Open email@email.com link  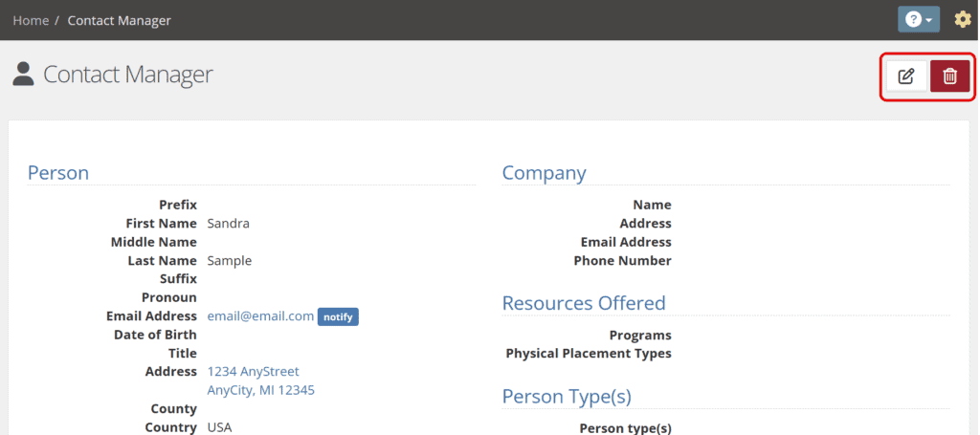(x=260, y=316)
